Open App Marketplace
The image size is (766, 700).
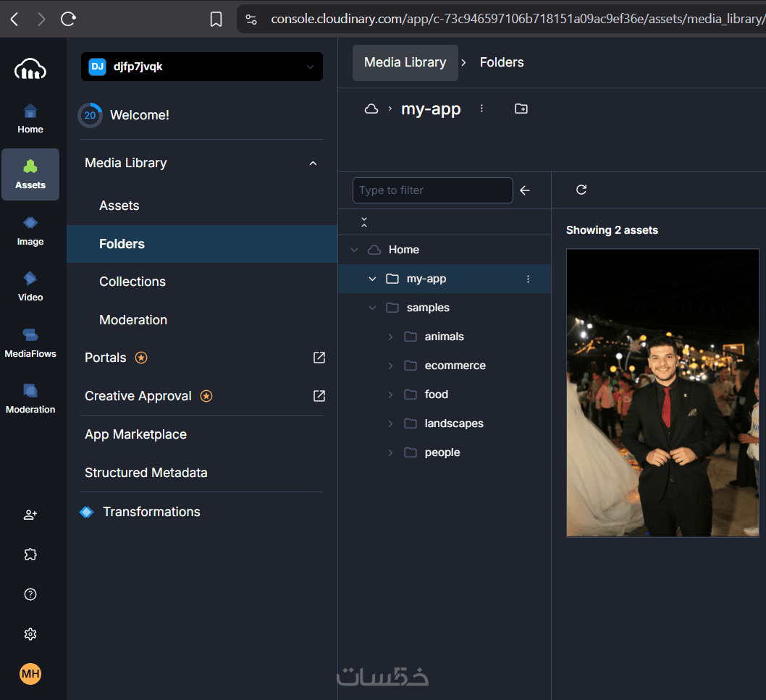point(136,434)
